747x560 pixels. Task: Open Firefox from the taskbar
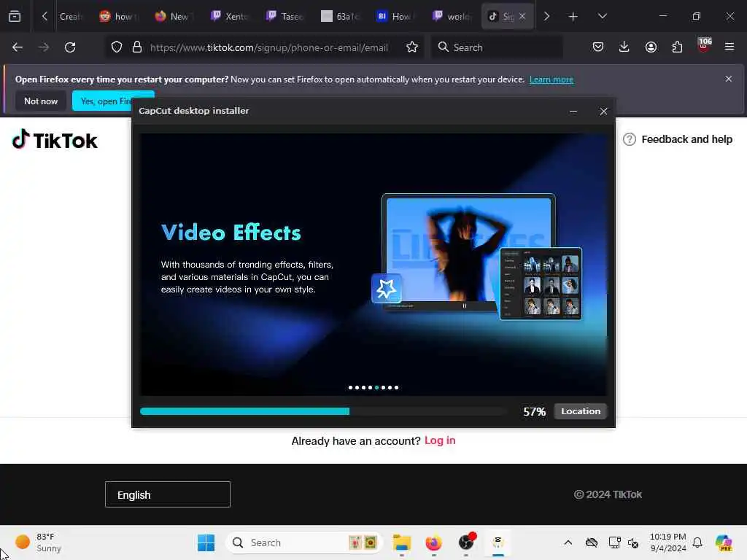433,542
